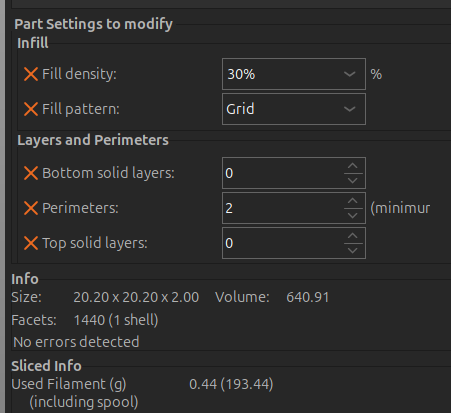451x413 pixels.
Task: Expand the Fill pattern Grid dropdown
Action: pos(349,109)
